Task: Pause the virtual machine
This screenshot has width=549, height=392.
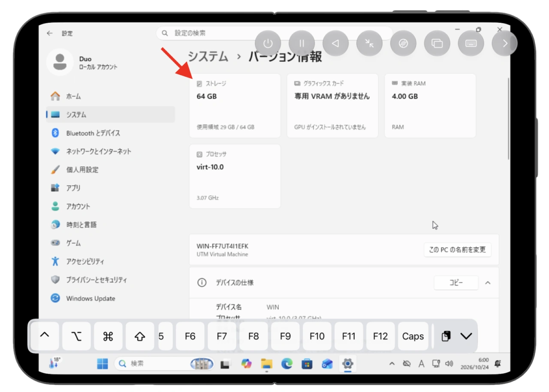Action: [302, 43]
